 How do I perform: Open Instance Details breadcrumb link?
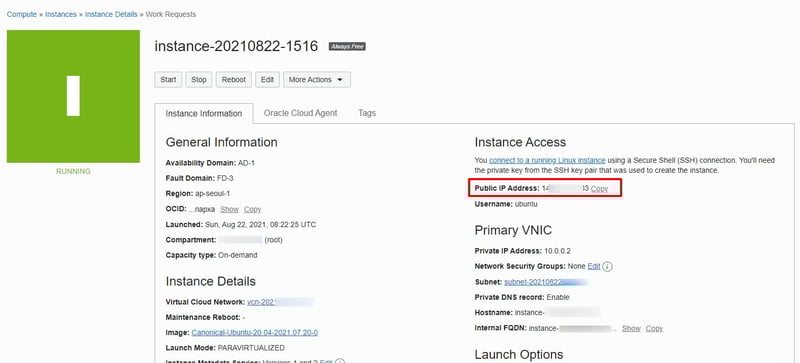(111, 14)
